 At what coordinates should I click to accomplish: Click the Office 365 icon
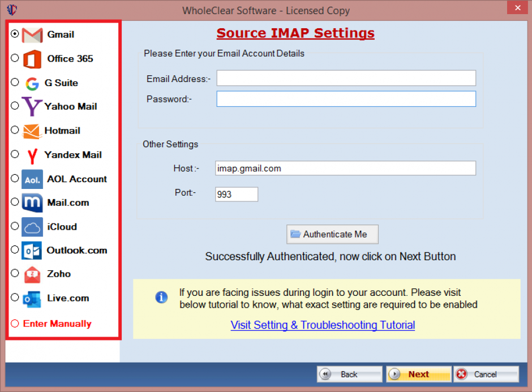(32, 58)
